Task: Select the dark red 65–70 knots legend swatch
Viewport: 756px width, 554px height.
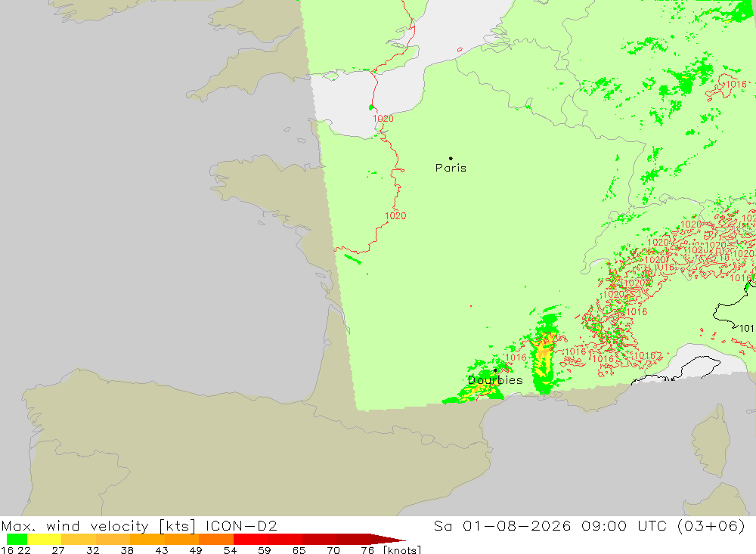Action: (x=319, y=539)
